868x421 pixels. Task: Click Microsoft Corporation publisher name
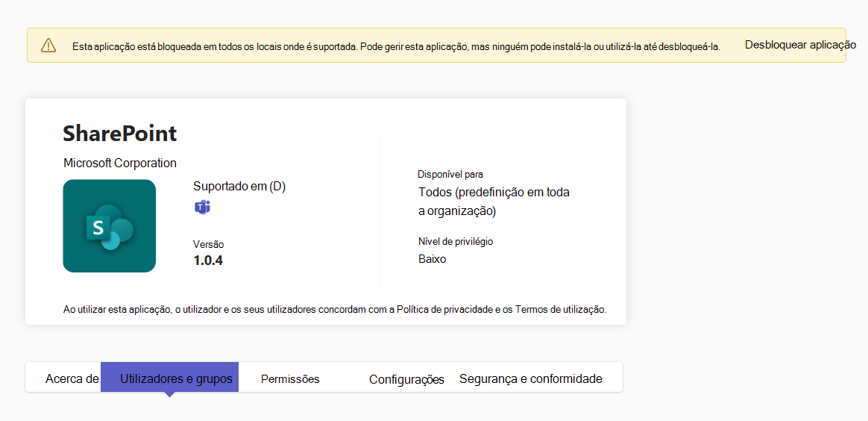pos(120,163)
